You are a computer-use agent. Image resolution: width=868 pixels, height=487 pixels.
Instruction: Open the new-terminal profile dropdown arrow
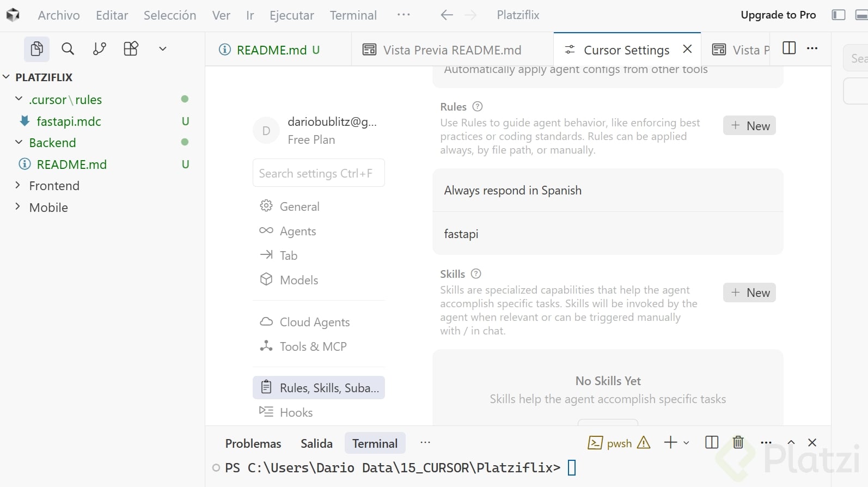click(x=686, y=443)
